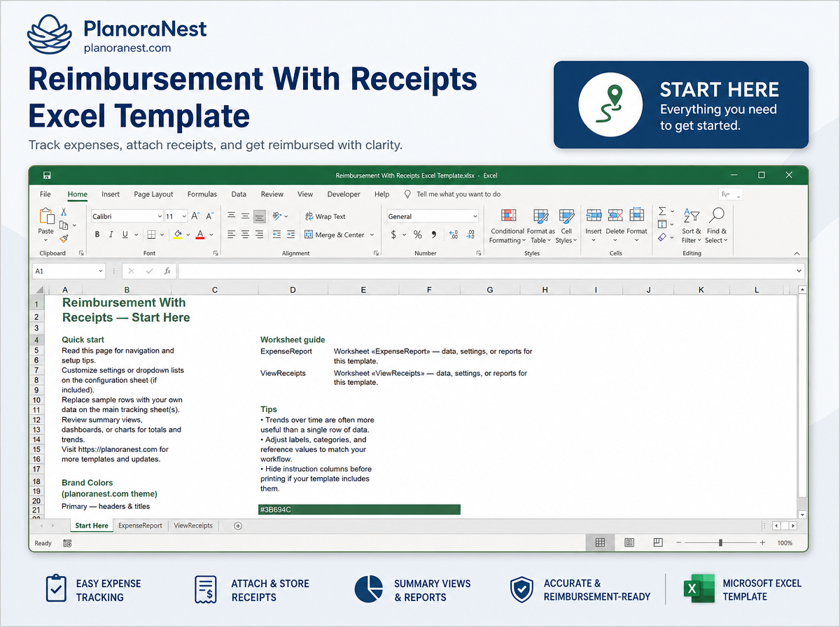Toggle Align Left in Alignment group
Screen dimensions: 840x627
pos(231,235)
